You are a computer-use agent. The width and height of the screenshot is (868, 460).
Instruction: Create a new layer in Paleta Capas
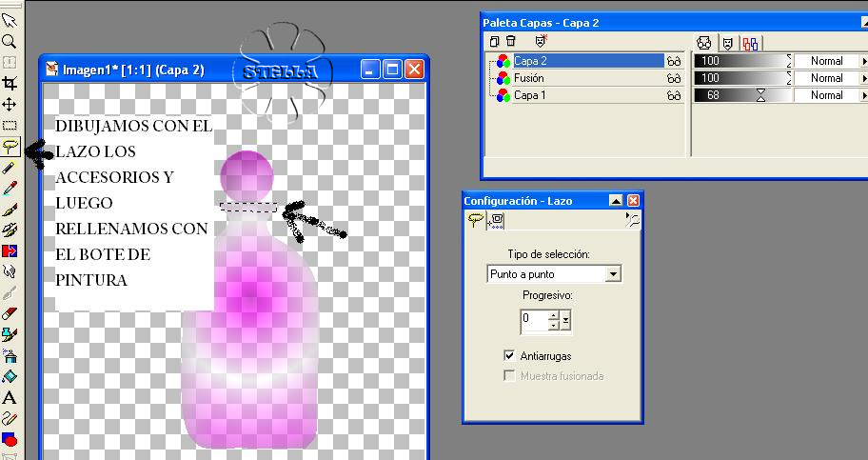(494, 41)
